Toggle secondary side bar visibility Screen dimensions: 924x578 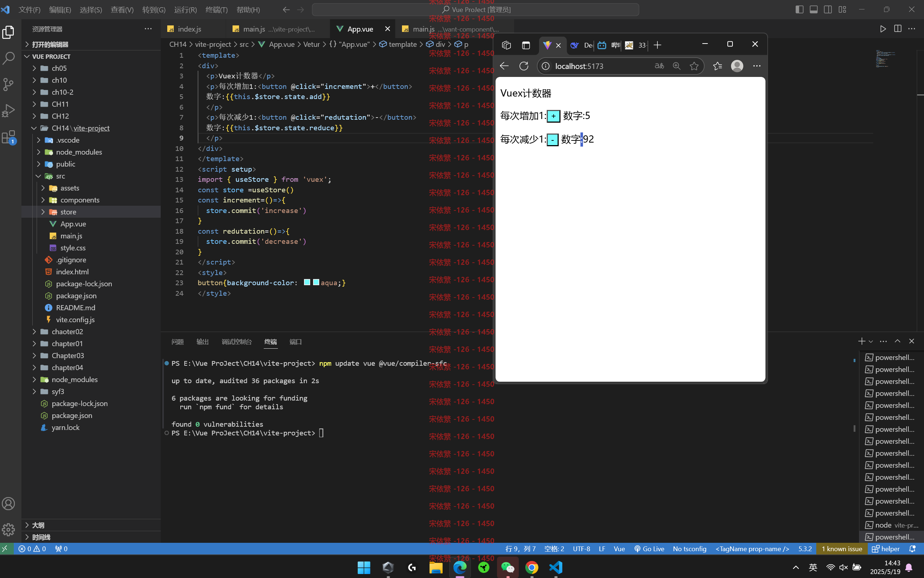(x=828, y=9)
